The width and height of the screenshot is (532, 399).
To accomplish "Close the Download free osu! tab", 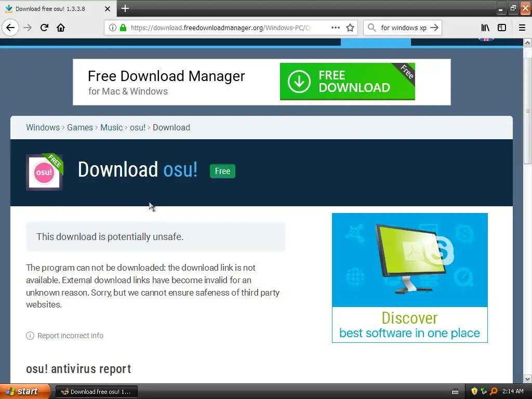I will [107, 9].
